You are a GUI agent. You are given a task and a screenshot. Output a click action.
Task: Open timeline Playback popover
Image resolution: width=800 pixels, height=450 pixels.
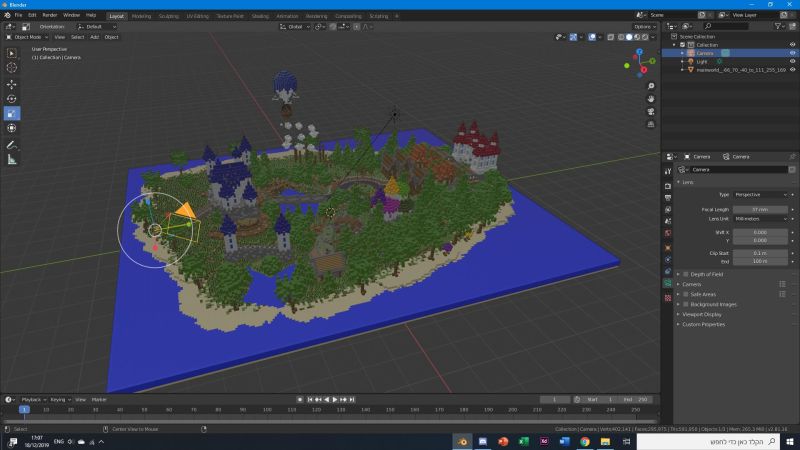point(33,400)
